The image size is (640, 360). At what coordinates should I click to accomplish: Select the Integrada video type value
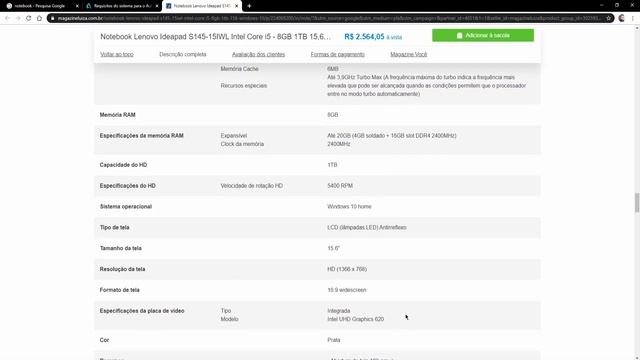coord(339,311)
